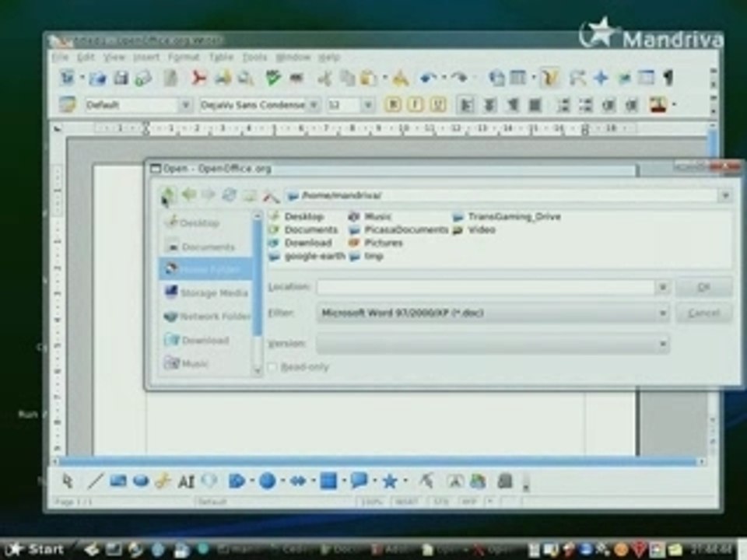The height and width of the screenshot is (560, 747).
Task: Enable the Read-only checkbox
Action: [x=272, y=366]
